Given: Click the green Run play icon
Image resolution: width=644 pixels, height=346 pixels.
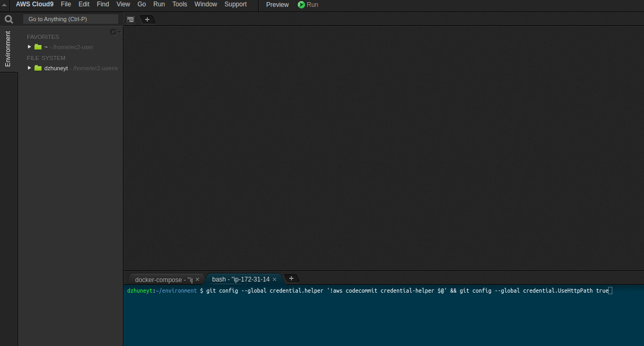Looking at the screenshot, I should 301,5.
